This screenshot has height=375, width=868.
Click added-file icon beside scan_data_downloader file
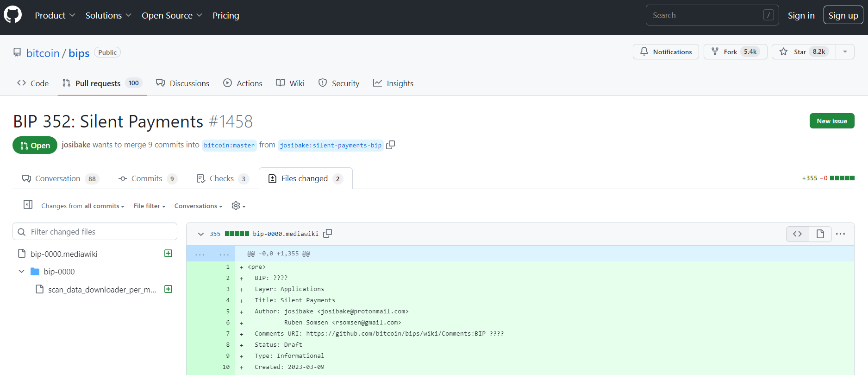169,289
